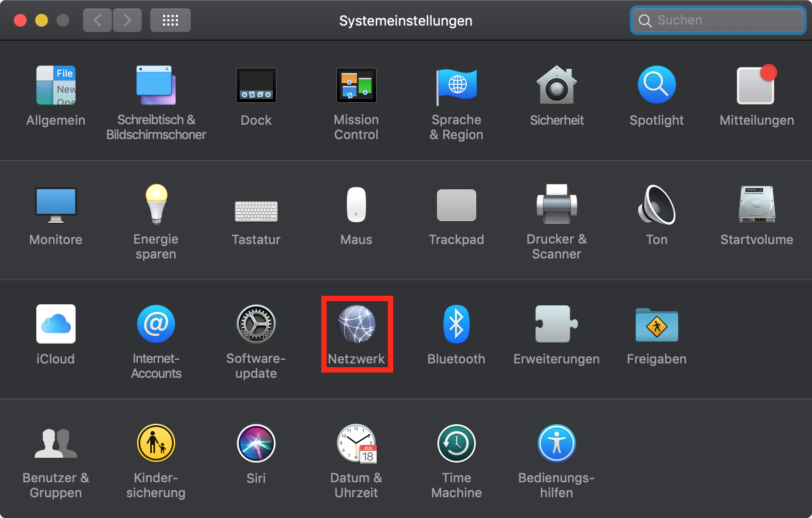Click the back navigation arrow
This screenshot has height=518, width=812.
tap(98, 20)
